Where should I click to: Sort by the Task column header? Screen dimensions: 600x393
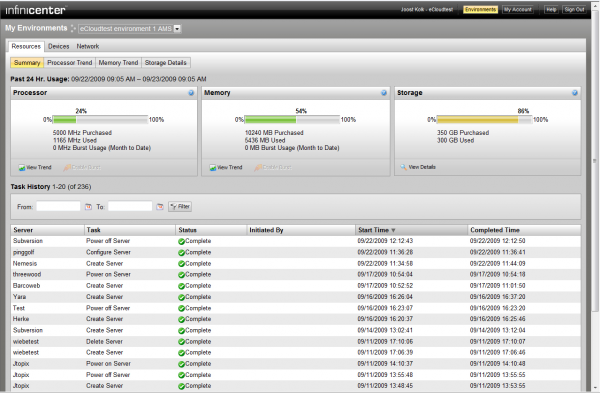(130, 230)
